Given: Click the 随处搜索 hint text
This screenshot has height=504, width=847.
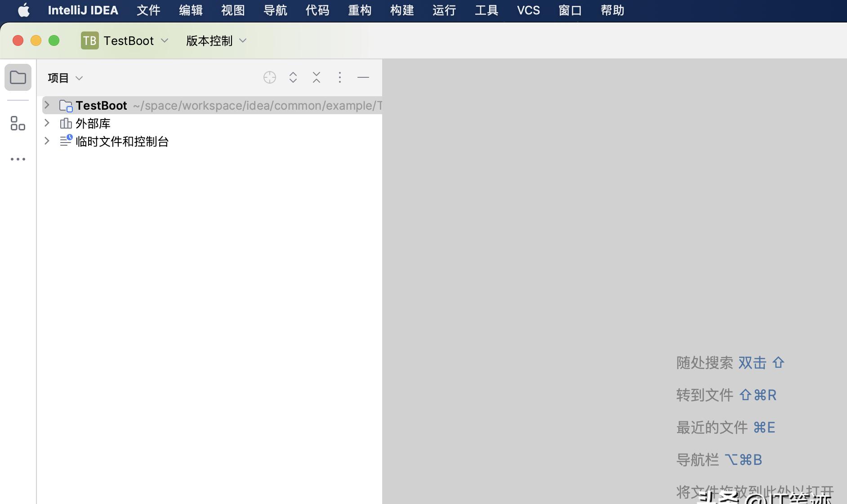Looking at the screenshot, I should coord(705,363).
